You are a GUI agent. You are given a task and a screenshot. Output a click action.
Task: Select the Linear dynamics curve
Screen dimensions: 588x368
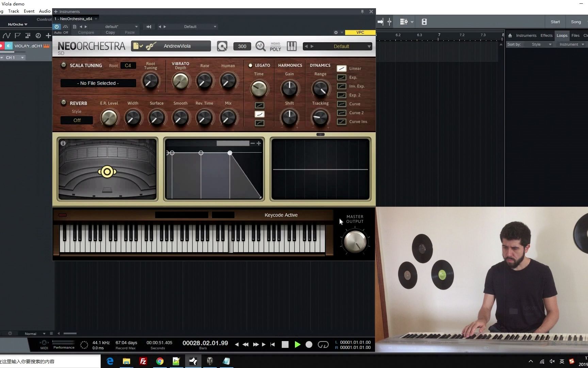click(341, 68)
